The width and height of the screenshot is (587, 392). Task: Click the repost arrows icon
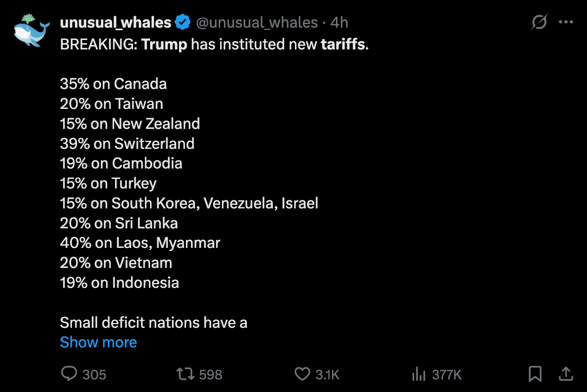click(x=185, y=374)
